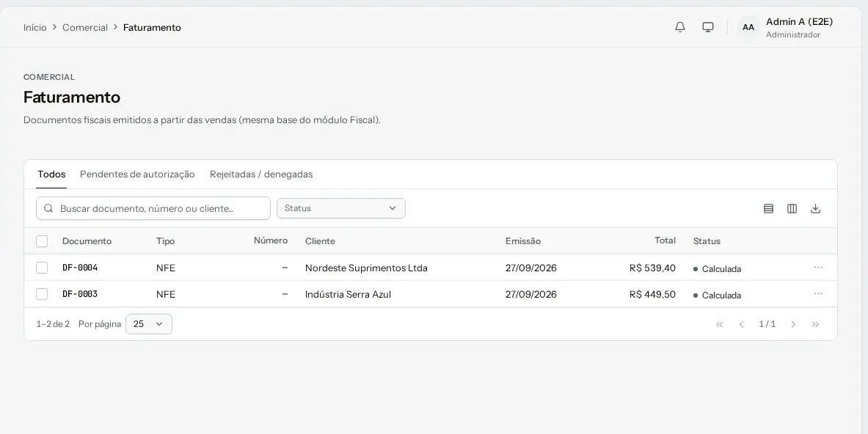Click search magnifier icon
This screenshot has width=868, height=434.
[x=48, y=208]
